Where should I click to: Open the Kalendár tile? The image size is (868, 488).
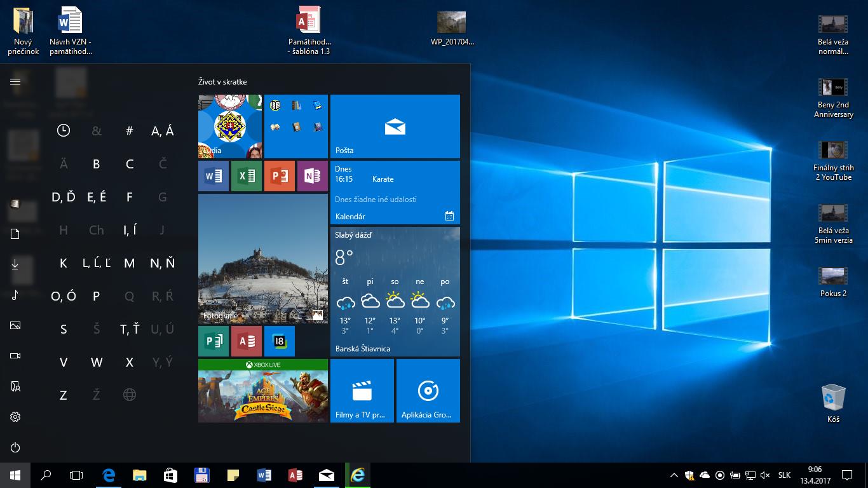[x=395, y=193]
